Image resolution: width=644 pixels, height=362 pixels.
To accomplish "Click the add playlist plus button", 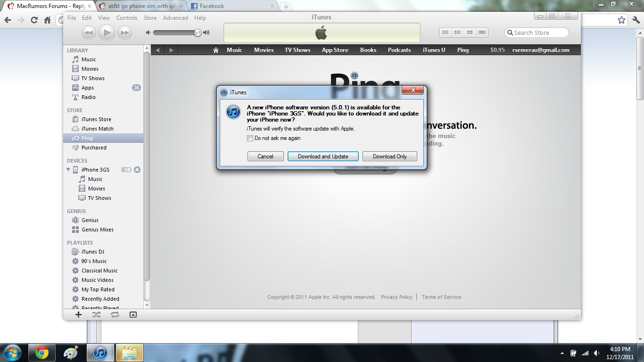I will coord(79,314).
